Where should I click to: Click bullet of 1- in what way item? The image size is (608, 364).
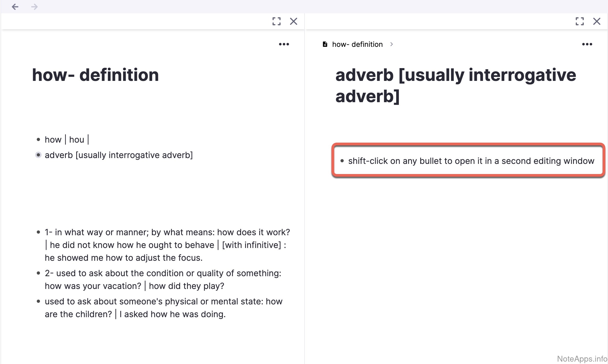(38, 232)
